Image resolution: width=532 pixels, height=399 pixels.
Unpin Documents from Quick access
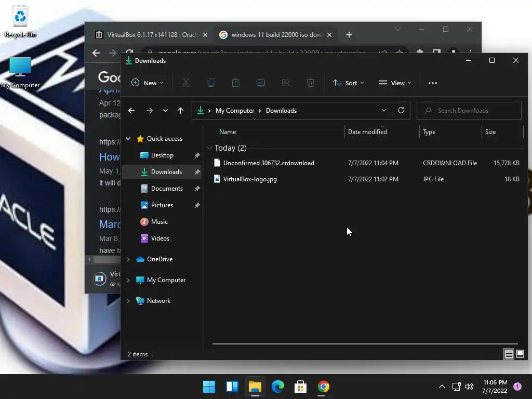[x=197, y=189]
